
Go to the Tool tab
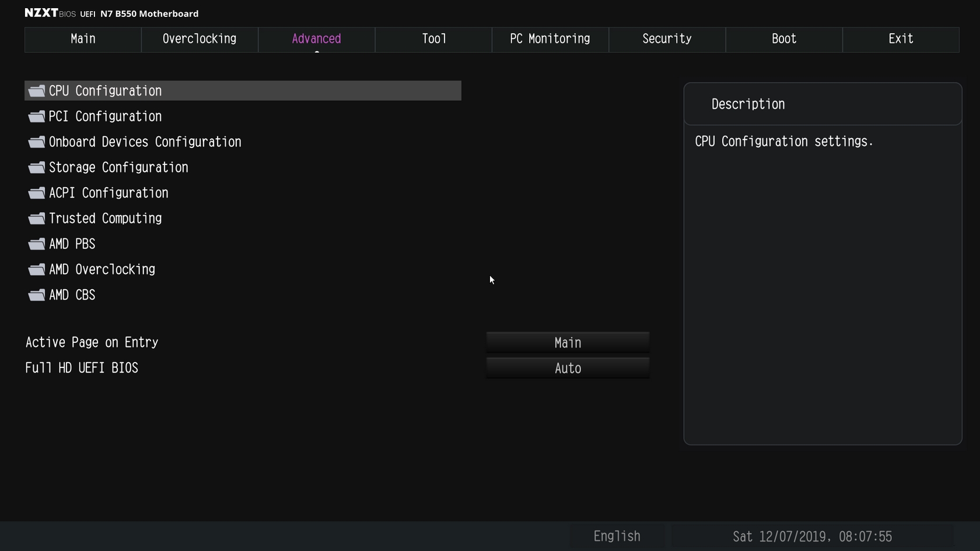433,39
